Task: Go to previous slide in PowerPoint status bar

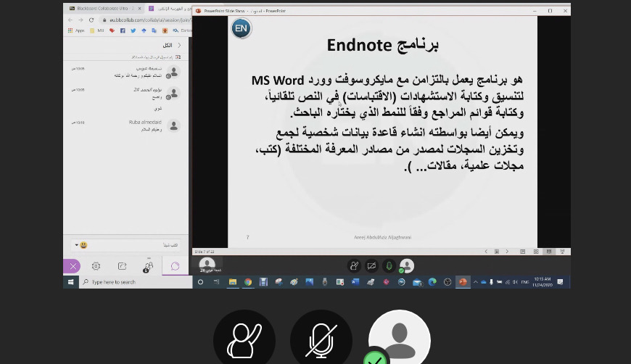Action: (486, 252)
